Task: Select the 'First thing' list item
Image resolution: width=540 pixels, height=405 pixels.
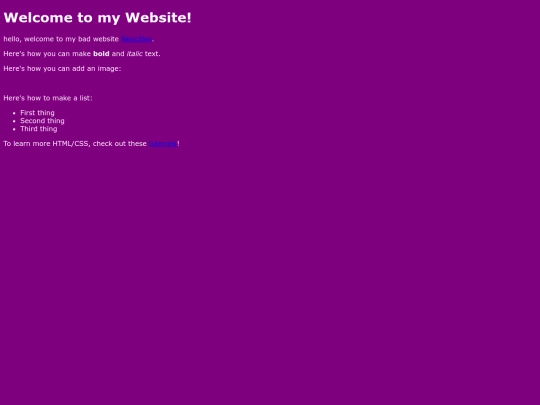Action: pos(37,113)
